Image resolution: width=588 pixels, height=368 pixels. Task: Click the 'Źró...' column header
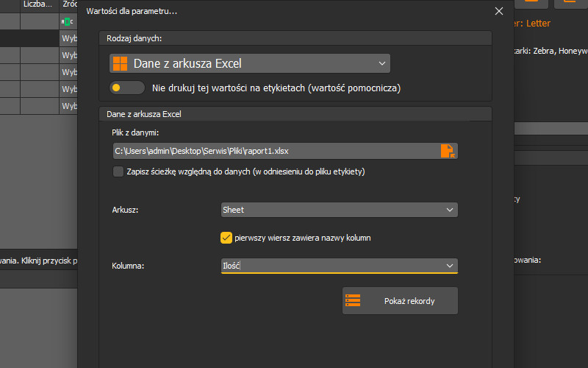pos(69,4)
